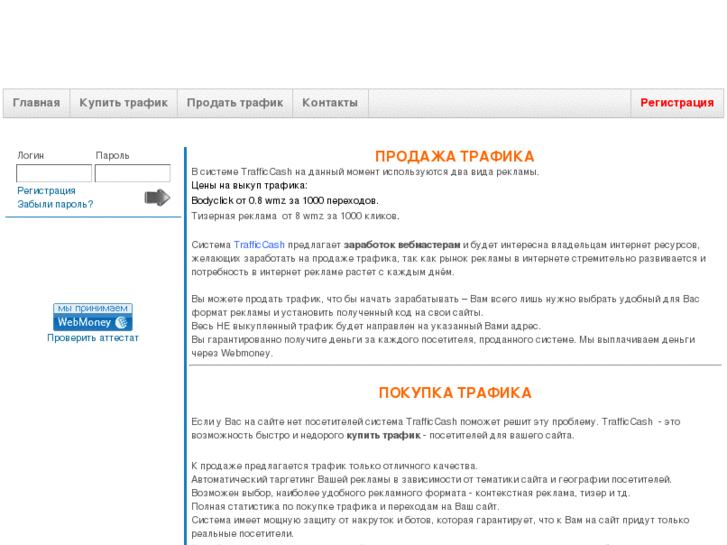Open the Главная menu item

[36, 103]
